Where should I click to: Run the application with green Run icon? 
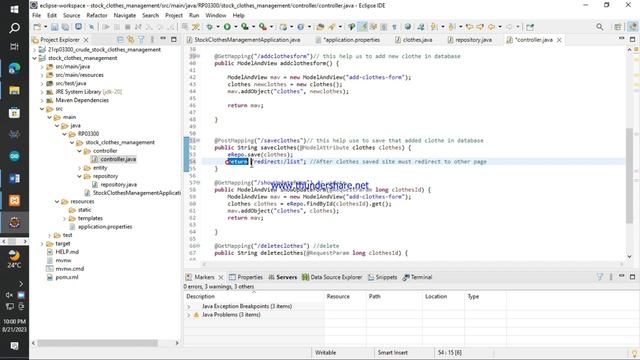[x=227, y=27]
